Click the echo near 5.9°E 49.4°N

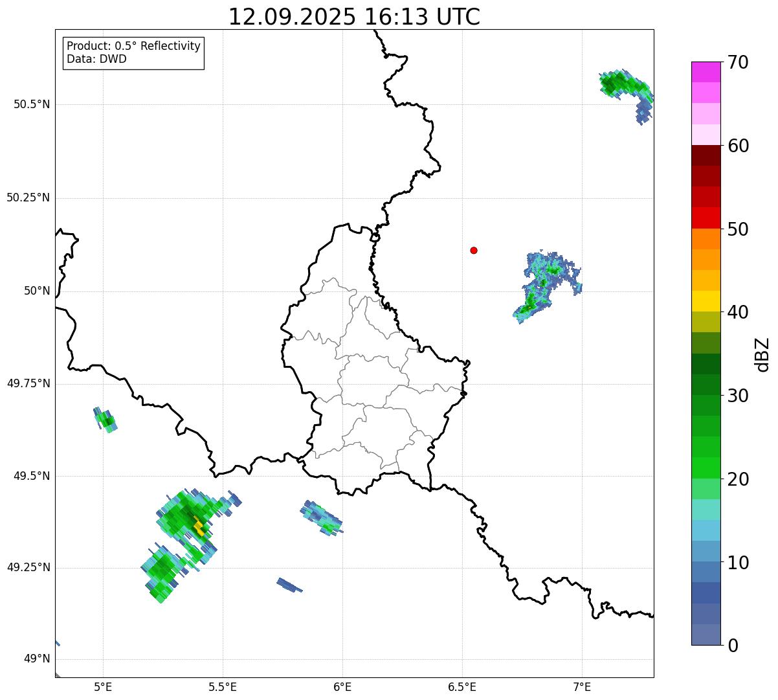tap(322, 517)
